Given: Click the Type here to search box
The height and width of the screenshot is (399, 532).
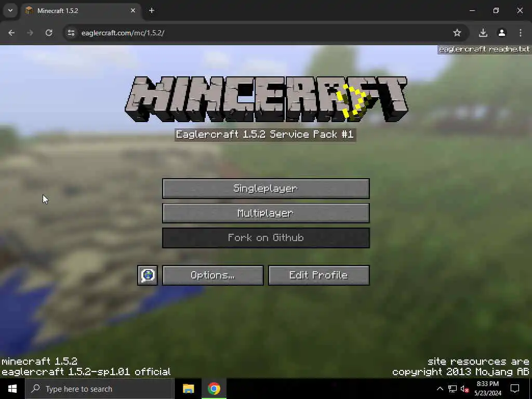Looking at the screenshot, I should click(99, 389).
